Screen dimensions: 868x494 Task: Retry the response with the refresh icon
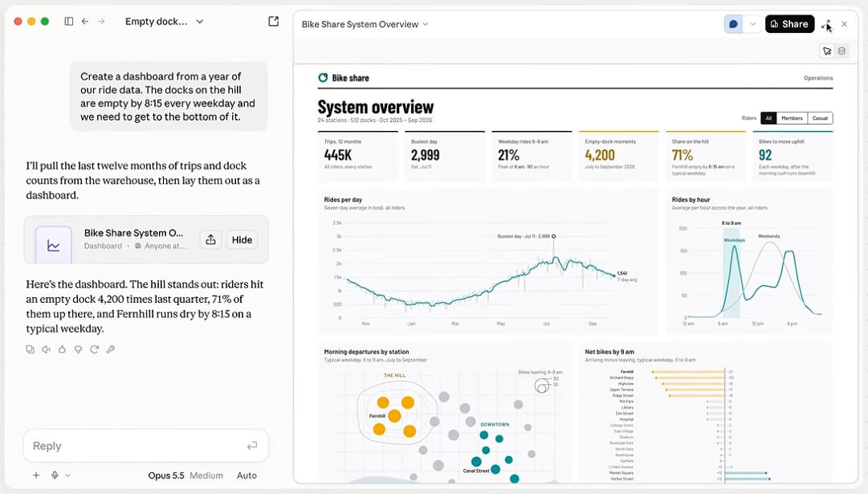94,349
